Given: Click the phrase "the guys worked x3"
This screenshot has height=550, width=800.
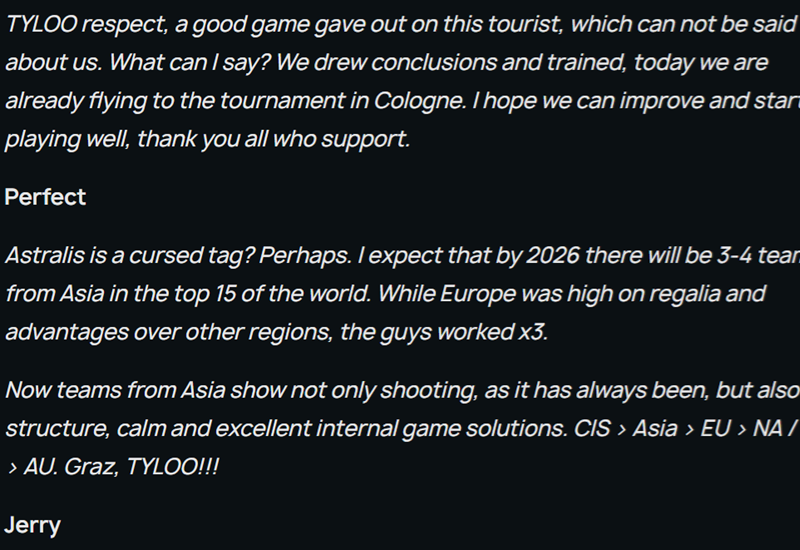Looking at the screenshot, I should (x=443, y=333).
